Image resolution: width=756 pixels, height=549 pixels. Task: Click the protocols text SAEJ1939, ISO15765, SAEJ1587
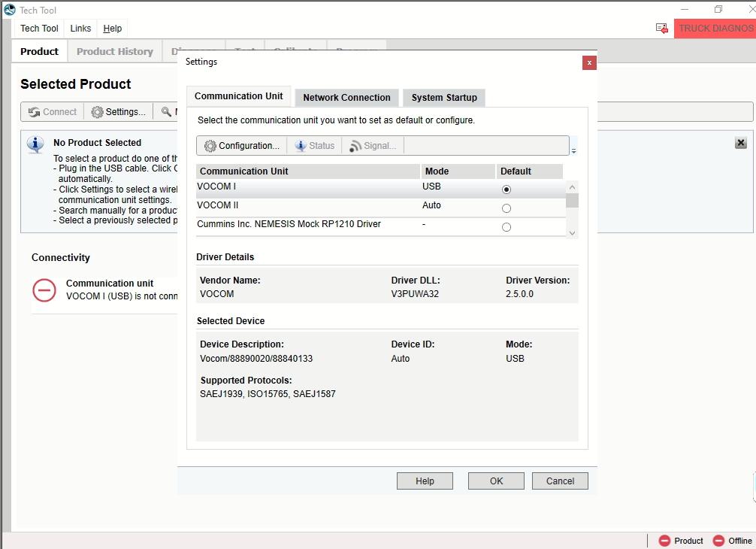(x=268, y=393)
